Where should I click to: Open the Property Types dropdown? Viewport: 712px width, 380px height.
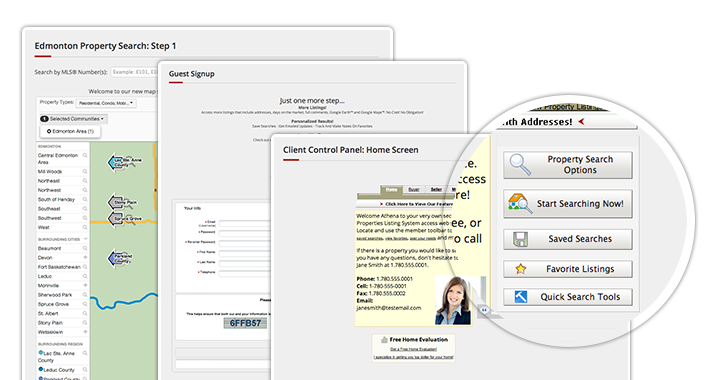(106, 103)
